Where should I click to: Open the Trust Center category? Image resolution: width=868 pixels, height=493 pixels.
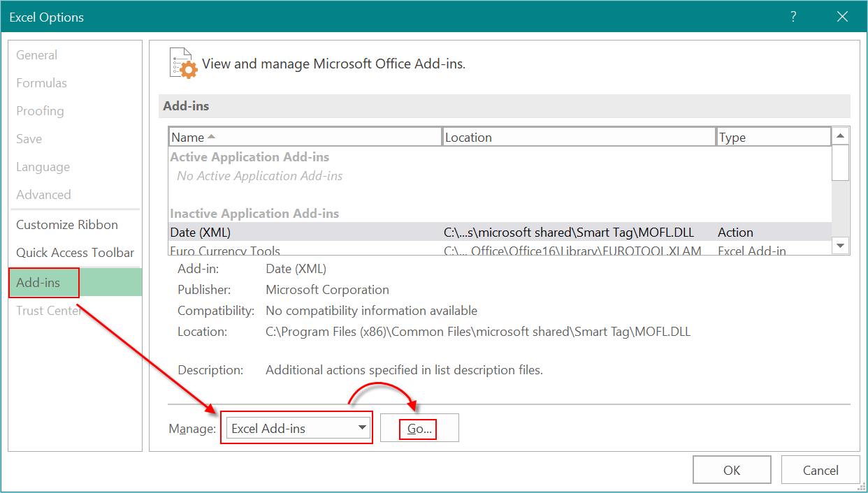click(x=49, y=311)
